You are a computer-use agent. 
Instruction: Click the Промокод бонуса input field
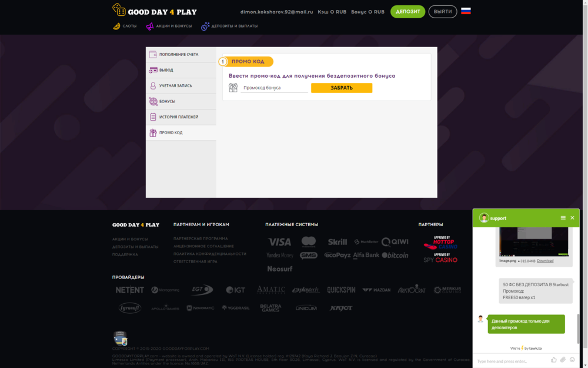point(274,88)
